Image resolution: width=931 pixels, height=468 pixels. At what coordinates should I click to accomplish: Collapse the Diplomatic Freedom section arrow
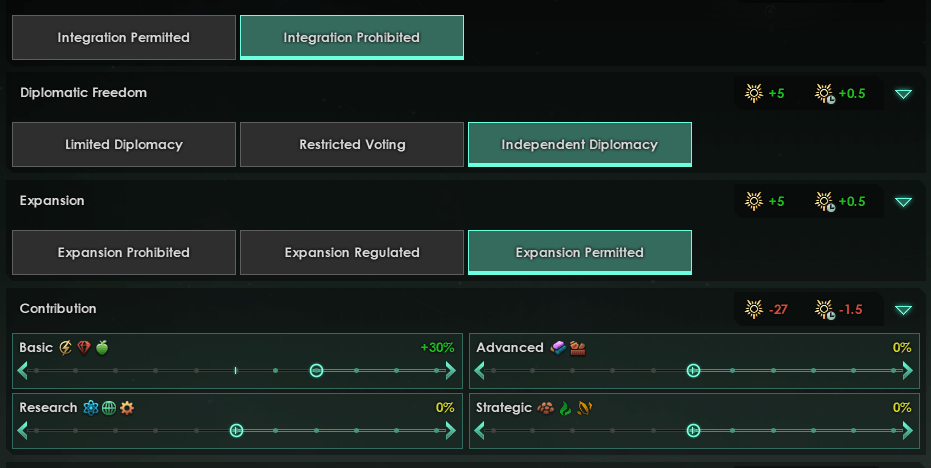tap(903, 94)
